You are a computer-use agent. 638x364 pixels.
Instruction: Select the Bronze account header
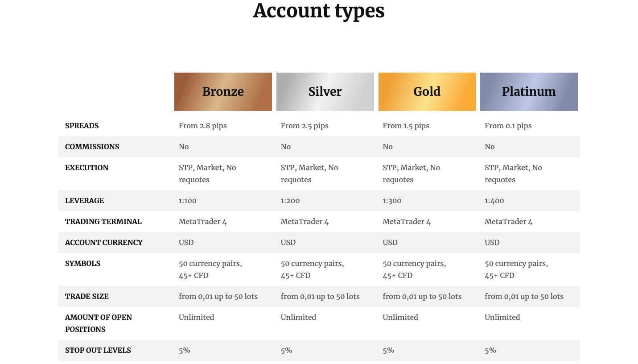point(223,92)
